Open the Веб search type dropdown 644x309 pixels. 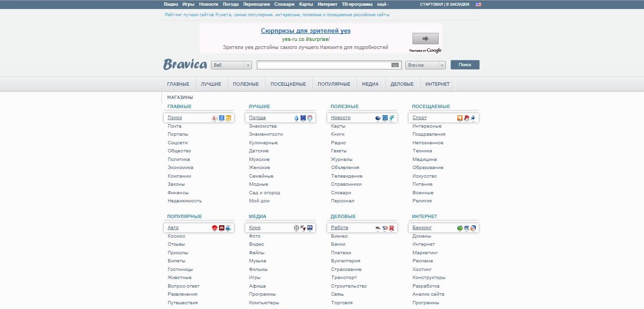(x=231, y=65)
